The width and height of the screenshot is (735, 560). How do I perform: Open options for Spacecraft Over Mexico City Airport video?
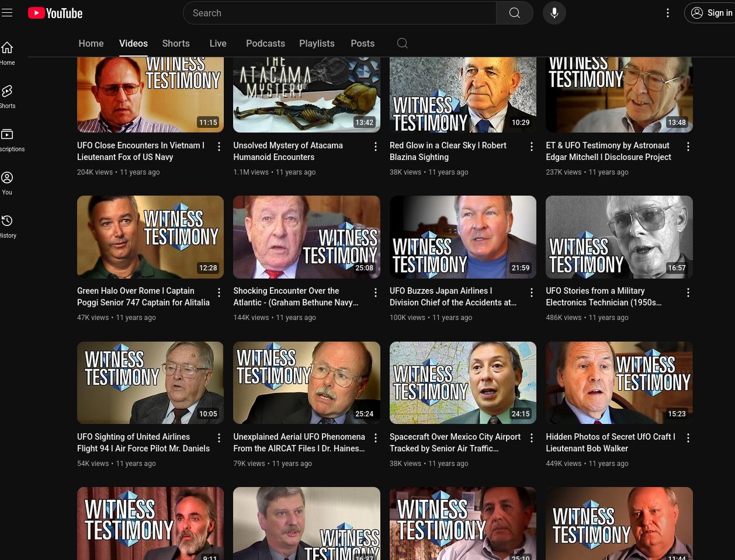[532, 438]
